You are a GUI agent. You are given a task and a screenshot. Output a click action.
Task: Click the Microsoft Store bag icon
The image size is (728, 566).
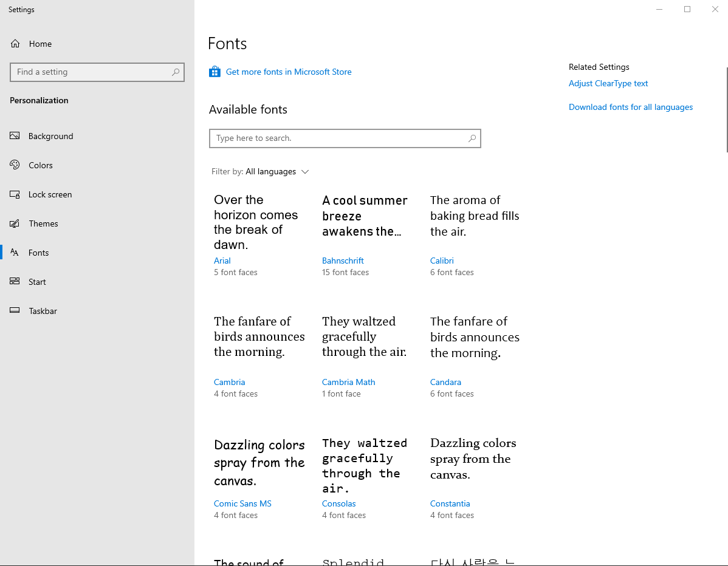(215, 72)
